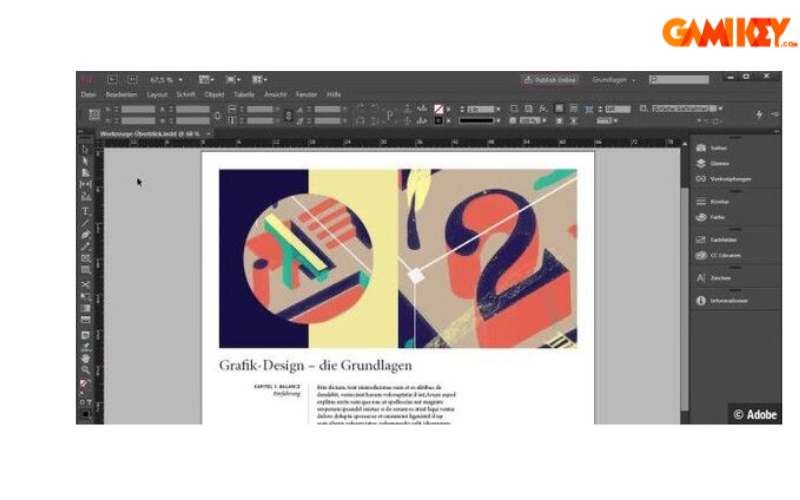The width and height of the screenshot is (800, 500).
Task: Select the Type tool in the toolbox
Action: point(86,211)
